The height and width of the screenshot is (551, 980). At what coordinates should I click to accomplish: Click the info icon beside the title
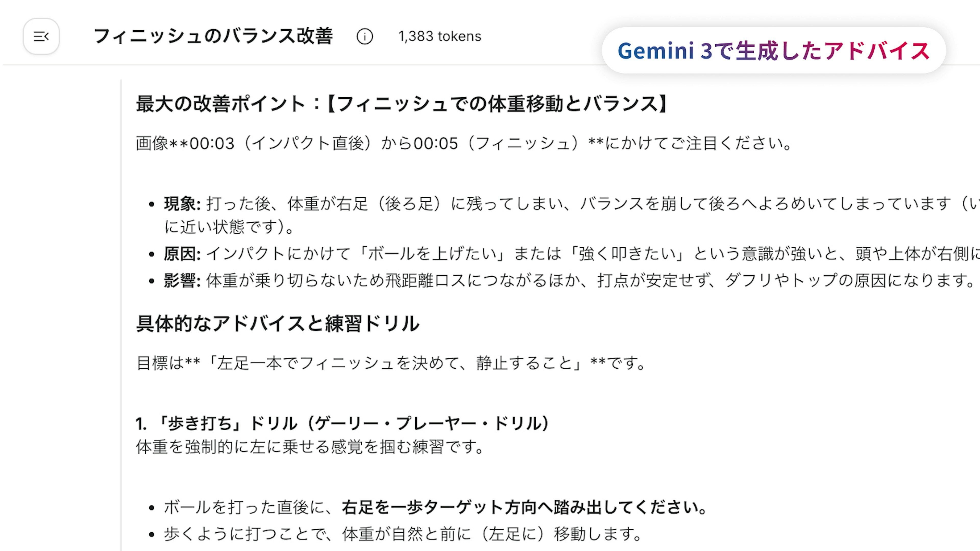point(364,36)
